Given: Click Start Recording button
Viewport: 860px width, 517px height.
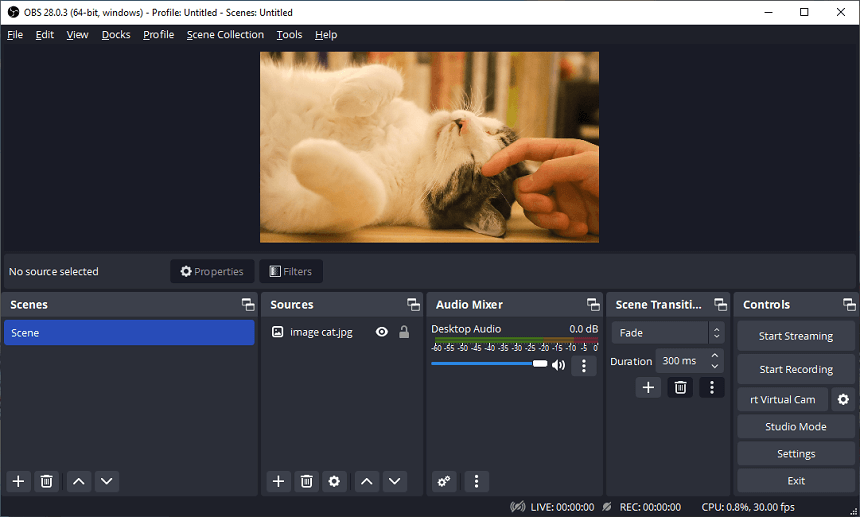Looking at the screenshot, I should pos(796,369).
